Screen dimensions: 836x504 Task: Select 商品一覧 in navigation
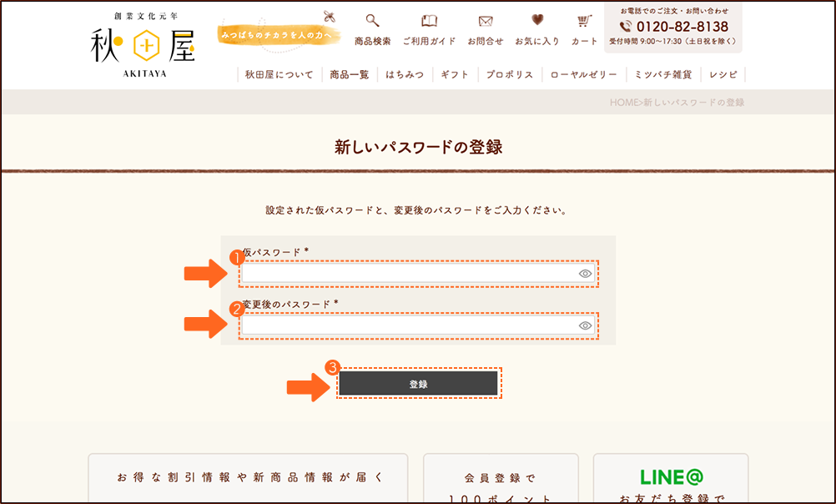click(349, 74)
